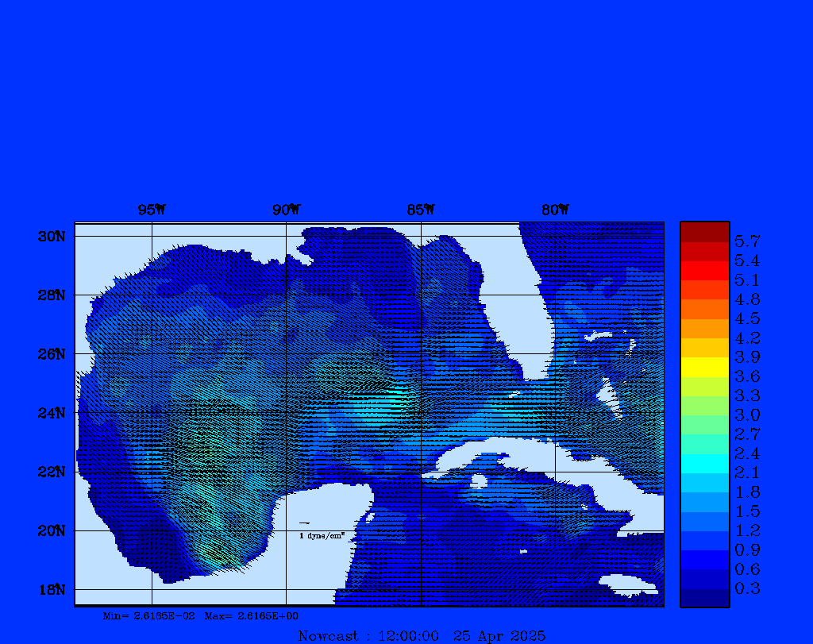Screen dimensions: 813x644
Task: Select the orange swatch near the 4.5 label
Action: pos(704,309)
